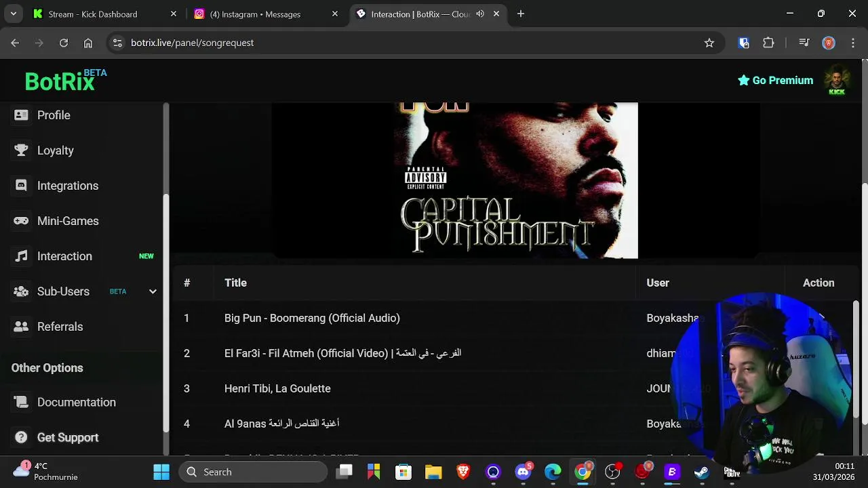Click the Title column header

pyautogui.click(x=235, y=283)
